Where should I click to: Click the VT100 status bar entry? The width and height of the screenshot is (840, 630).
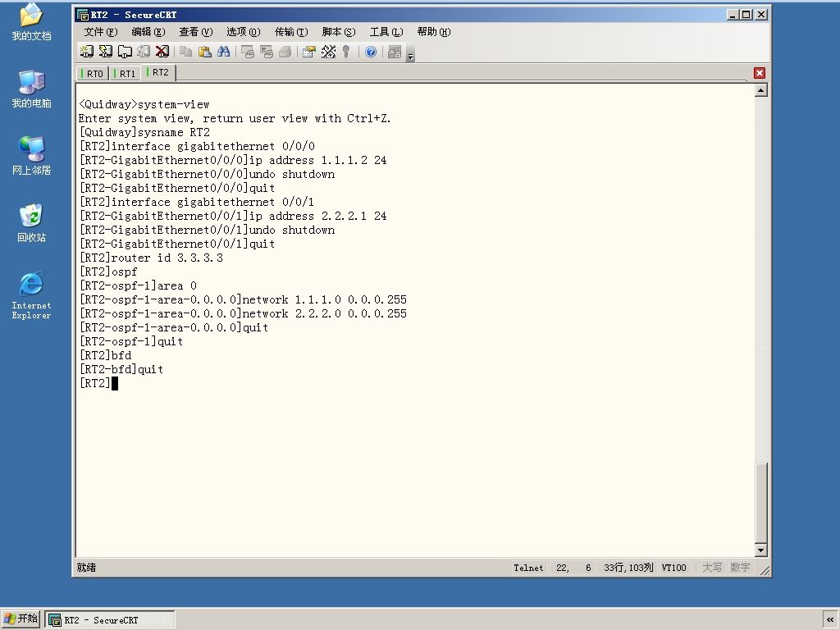pyautogui.click(x=673, y=568)
